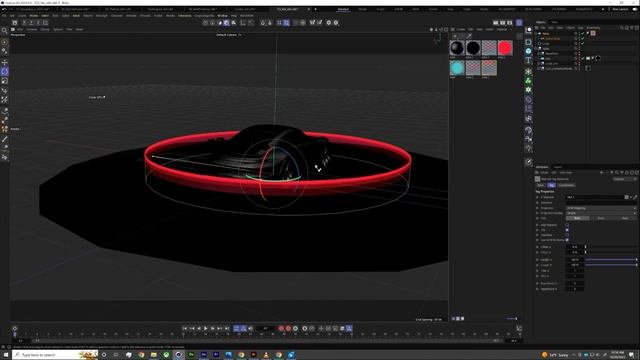
Task: Collapse the fourth object hierarchy in Object Manager
Action: [536, 48]
